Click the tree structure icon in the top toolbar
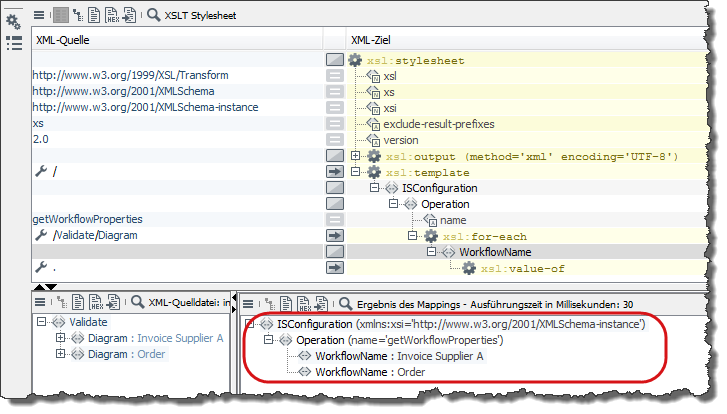This screenshot has height=414, width=727. (79, 16)
